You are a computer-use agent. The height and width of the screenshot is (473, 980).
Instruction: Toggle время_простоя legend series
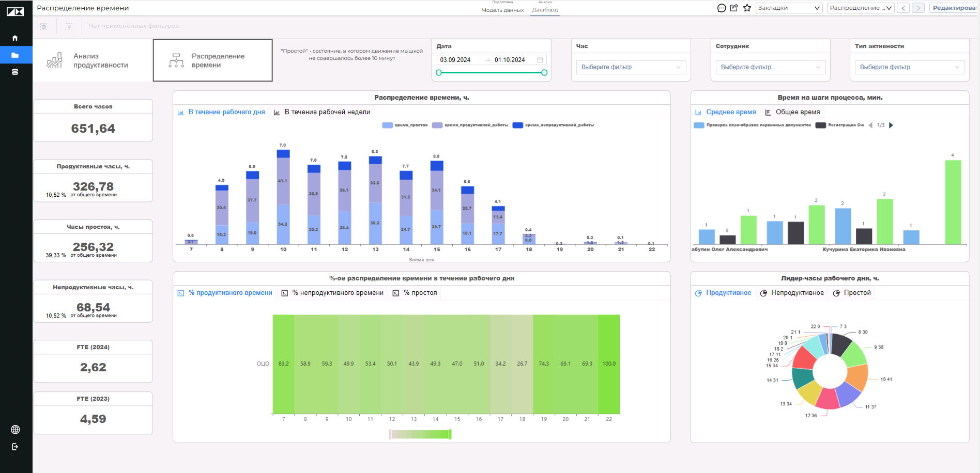(405, 125)
